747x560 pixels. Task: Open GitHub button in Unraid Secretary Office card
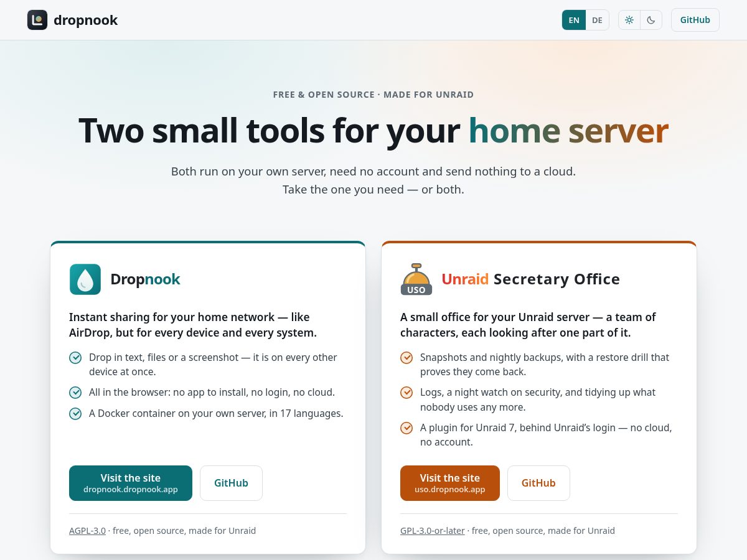(538, 483)
